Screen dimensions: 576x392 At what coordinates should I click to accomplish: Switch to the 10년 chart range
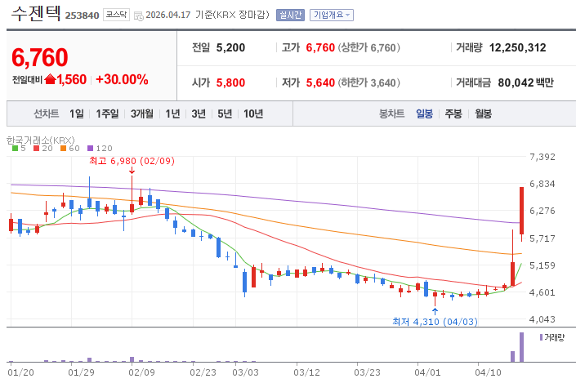(253, 114)
